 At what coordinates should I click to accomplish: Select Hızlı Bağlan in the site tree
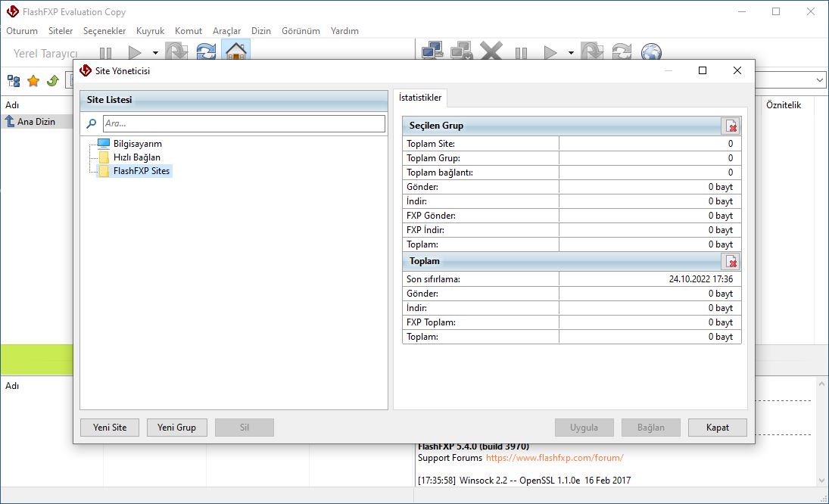point(136,157)
